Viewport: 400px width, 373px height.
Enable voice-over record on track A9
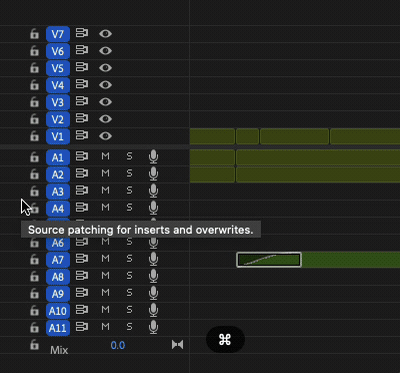click(153, 293)
